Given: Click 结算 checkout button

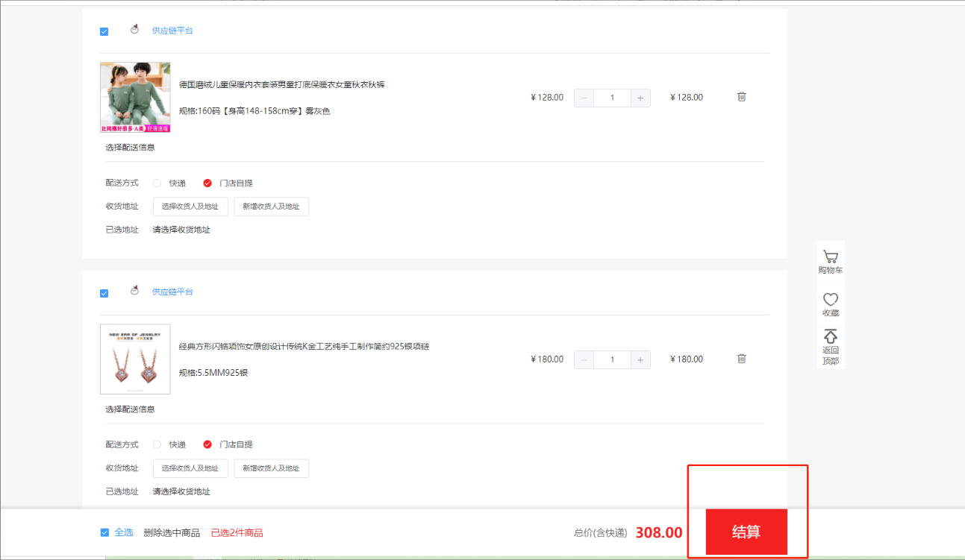Looking at the screenshot, I should (746, 532).
